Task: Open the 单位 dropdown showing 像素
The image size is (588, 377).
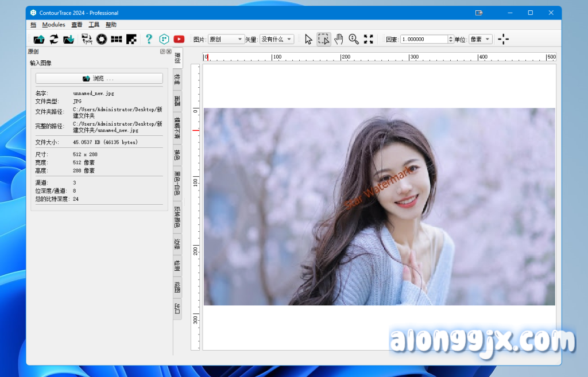Action: [x=480, y=39]
